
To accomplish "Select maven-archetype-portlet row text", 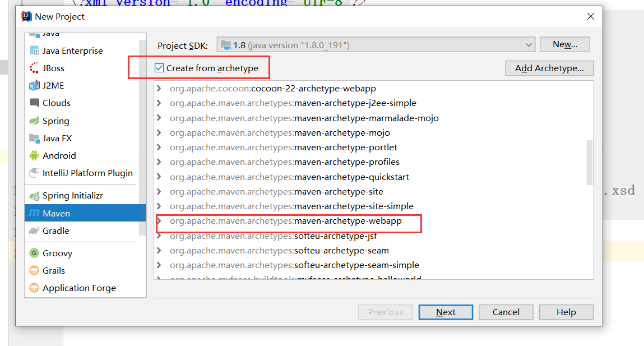I will [284, 147].
